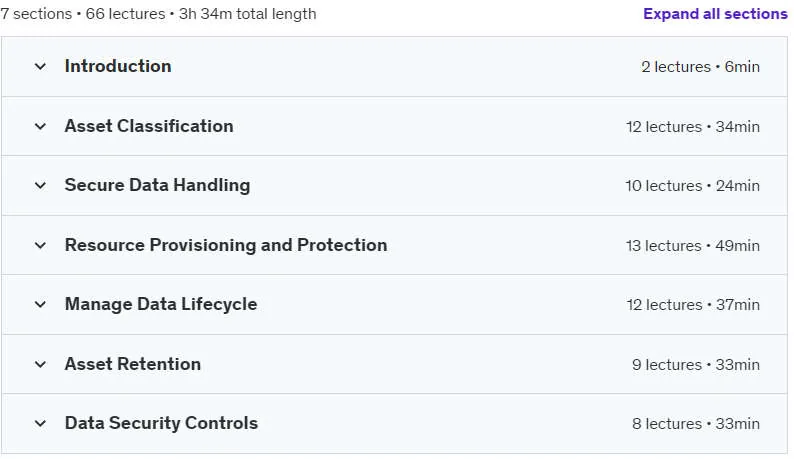Select the Secure Data Handling title
Image resolution: width=794 pixels, height=459 pixels.
tap(157, 185)
